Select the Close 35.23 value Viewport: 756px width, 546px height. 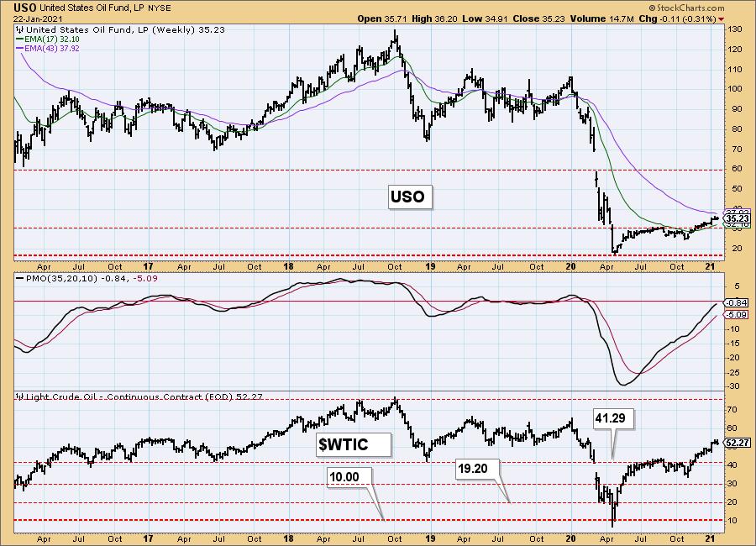pyautogui.click(x=539, y=18)
